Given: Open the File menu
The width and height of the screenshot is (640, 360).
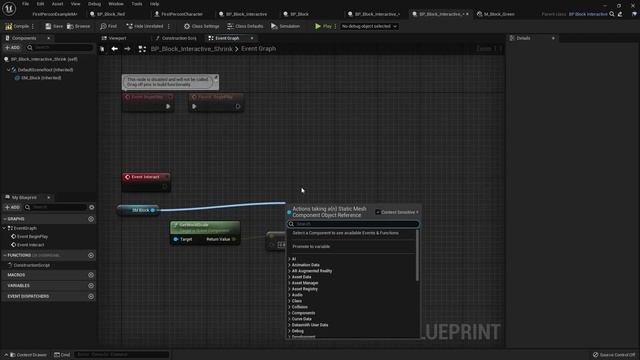Looking at the screenshot, I should [x=25, y=4].
